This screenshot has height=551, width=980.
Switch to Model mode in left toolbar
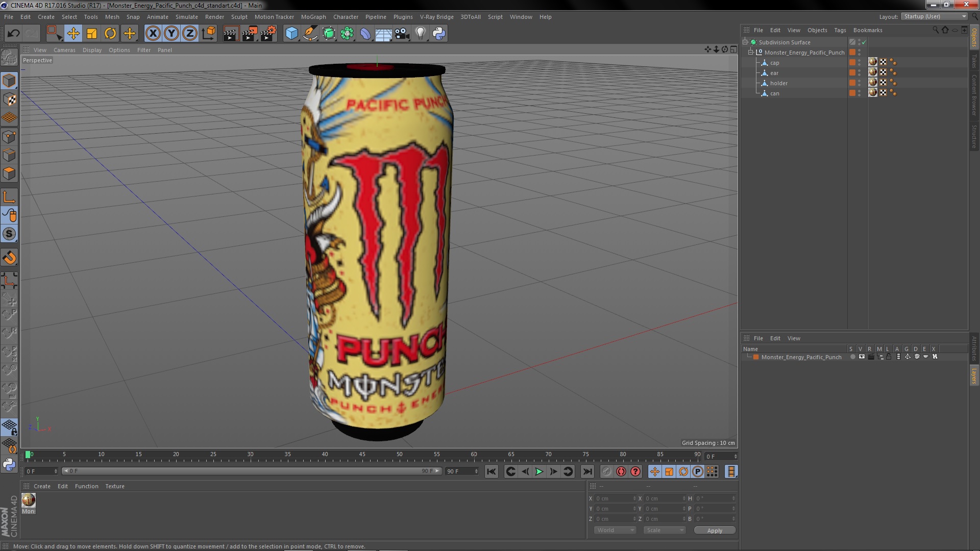coord(9,81)
